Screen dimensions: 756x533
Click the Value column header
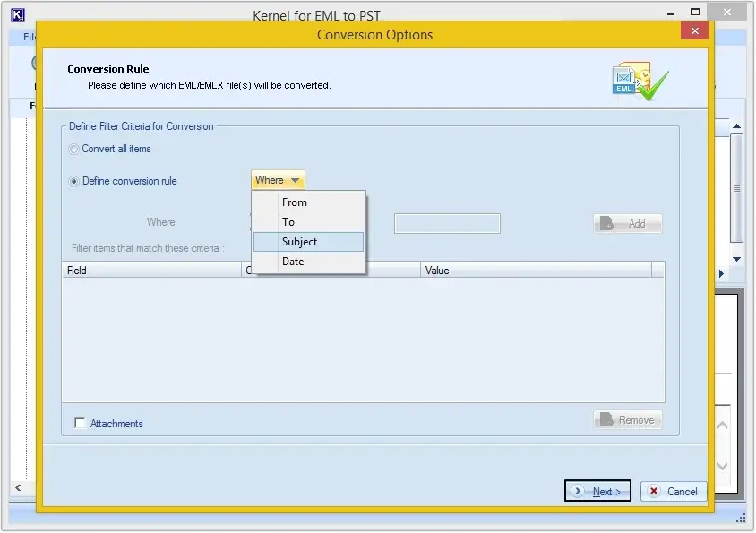(x=536, y=271)
